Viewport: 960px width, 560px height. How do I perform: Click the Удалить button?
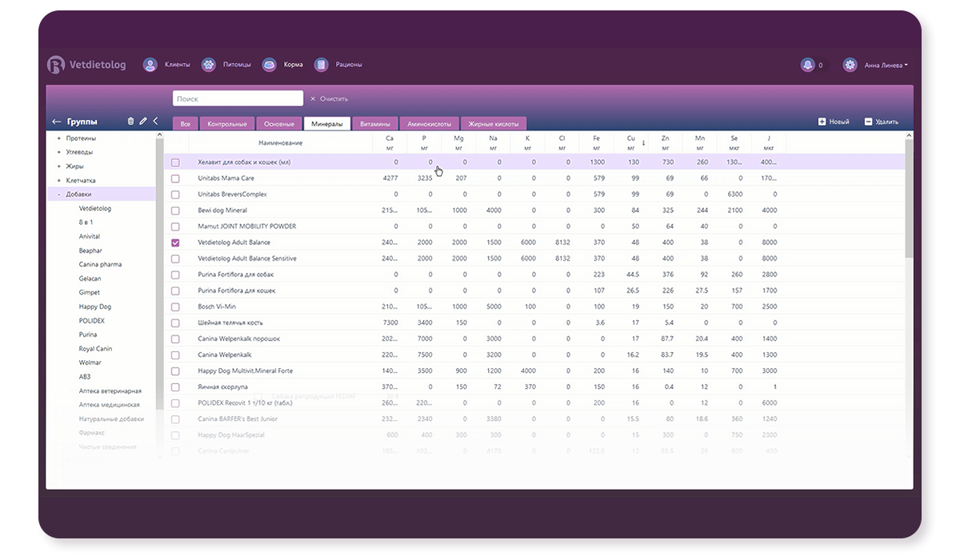click(881, 122)
